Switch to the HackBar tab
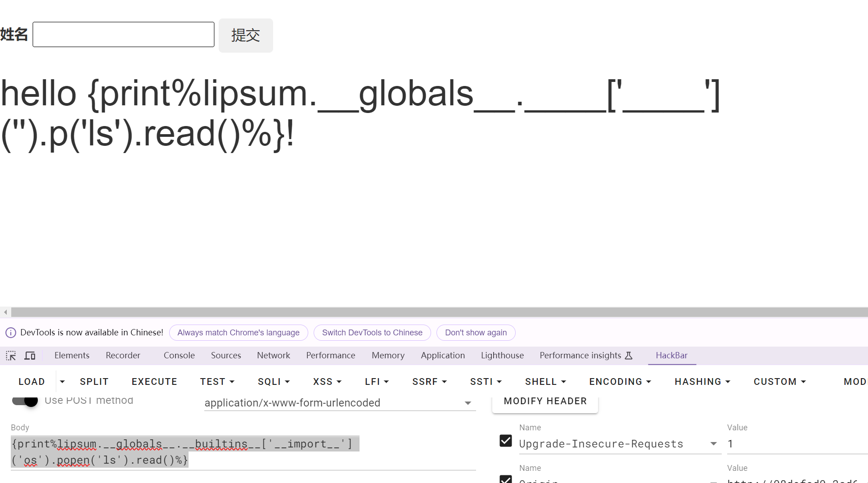Image resolution: width=868 pixels, height=483 pixels. tap(672, 356)
